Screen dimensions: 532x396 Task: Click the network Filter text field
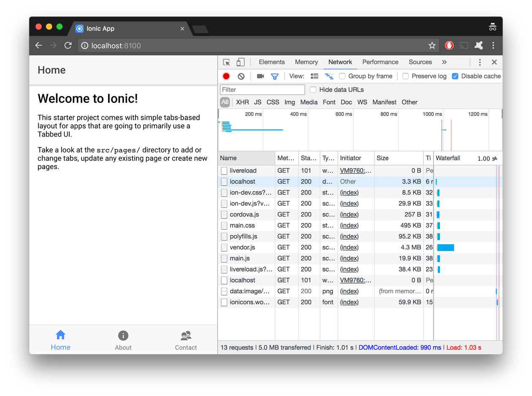pos(262,89)
